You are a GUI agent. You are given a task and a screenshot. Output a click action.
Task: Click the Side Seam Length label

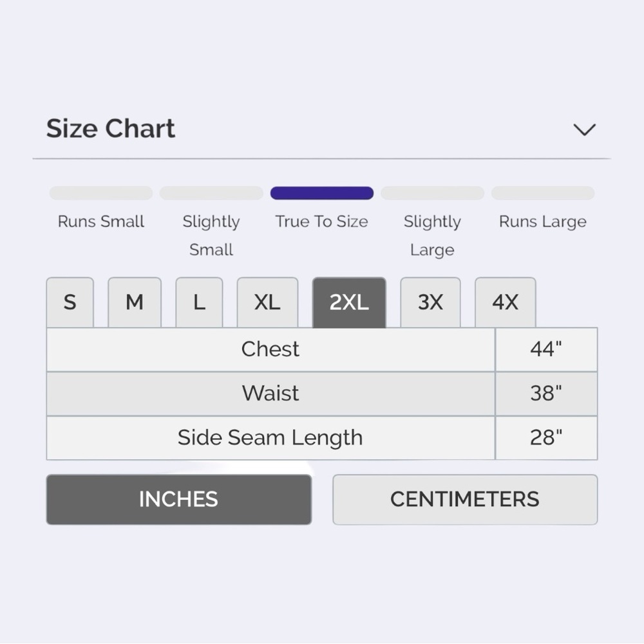point(270,438)
